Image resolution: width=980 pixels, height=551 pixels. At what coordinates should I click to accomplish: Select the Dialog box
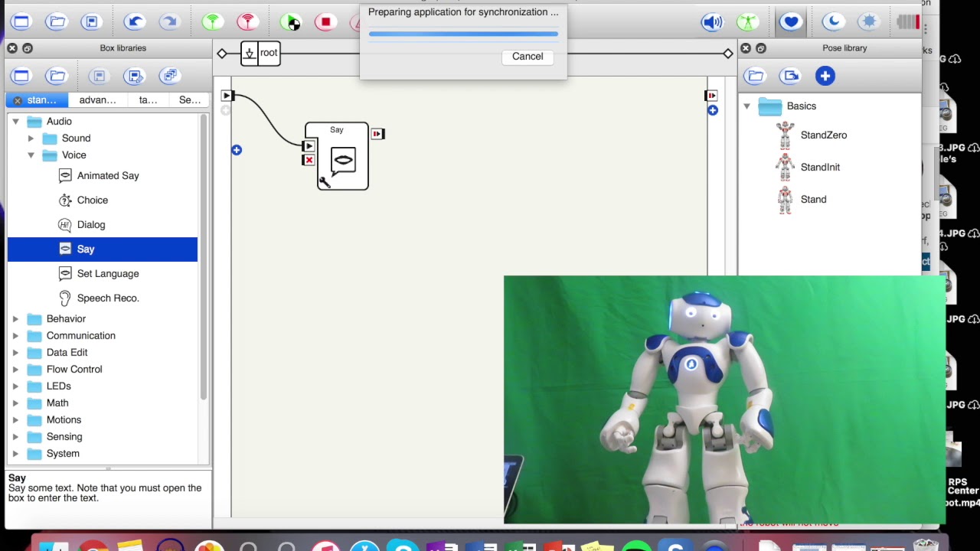(x=103, y=225)
